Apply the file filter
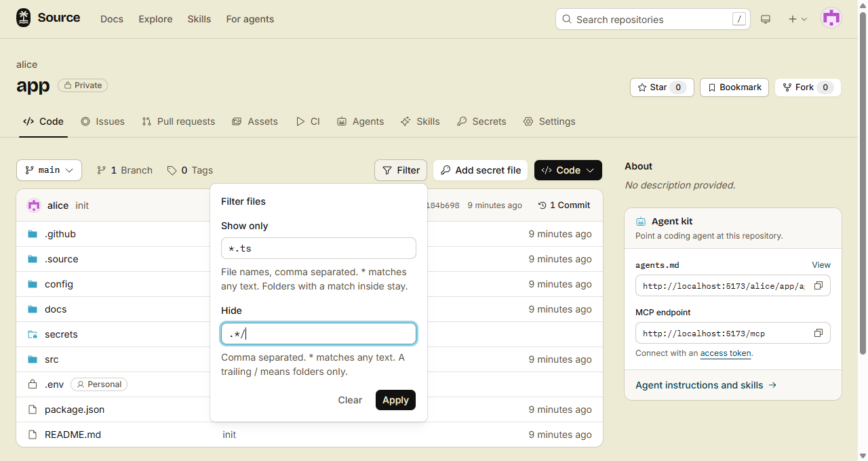Screen dimensions: 868x461 pyautogui.click(x=395, y=400)
